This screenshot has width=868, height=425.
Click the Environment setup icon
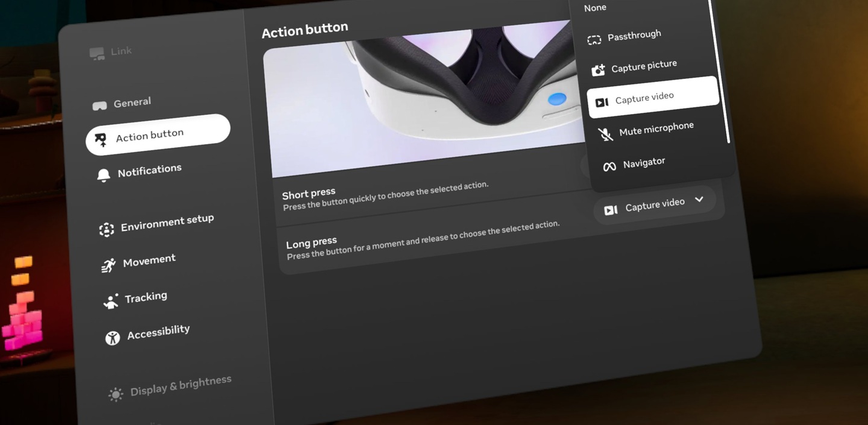pyautogui.click(x=107, y=230)
